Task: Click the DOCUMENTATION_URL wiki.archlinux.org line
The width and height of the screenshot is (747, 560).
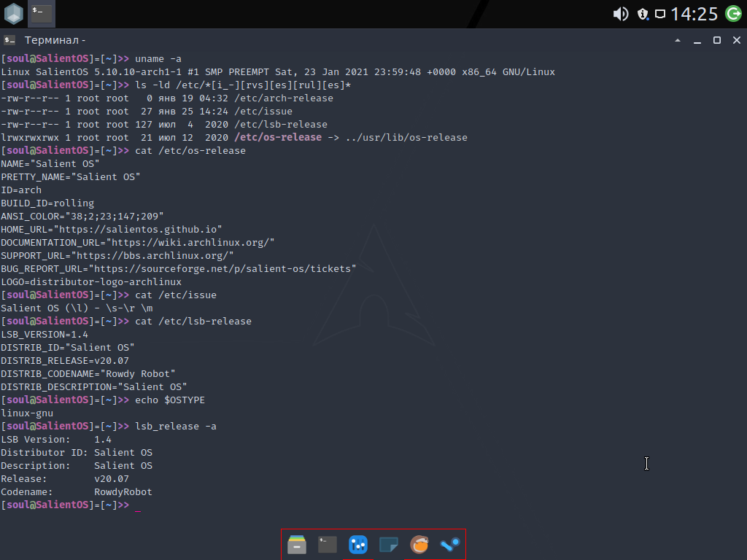Action: pyautogui.click(x=138, y=243)
